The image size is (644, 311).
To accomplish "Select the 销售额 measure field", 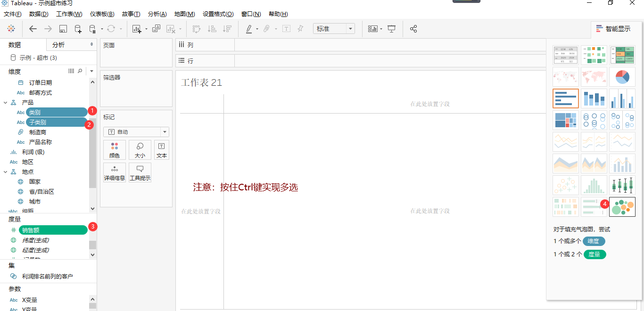I will [x=53, y=230].
